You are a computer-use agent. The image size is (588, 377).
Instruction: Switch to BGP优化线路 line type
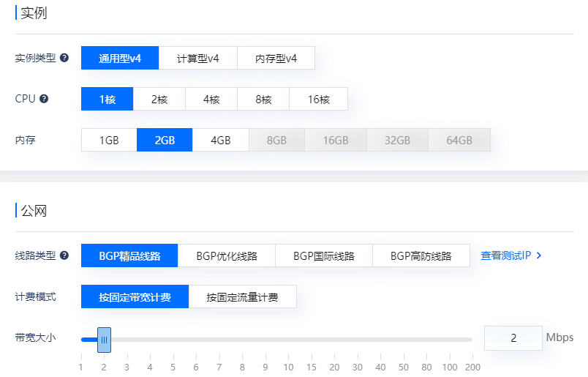pos(227,256)
